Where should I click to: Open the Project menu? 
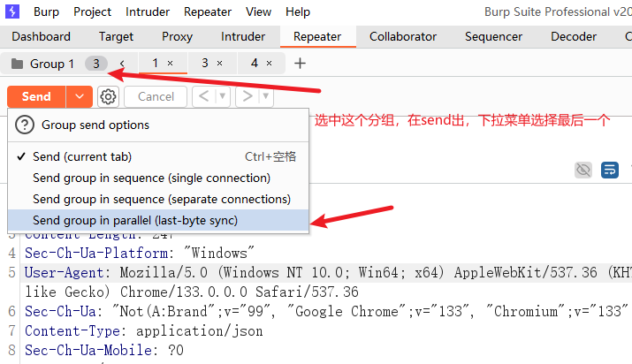click(x=92, y=11)
